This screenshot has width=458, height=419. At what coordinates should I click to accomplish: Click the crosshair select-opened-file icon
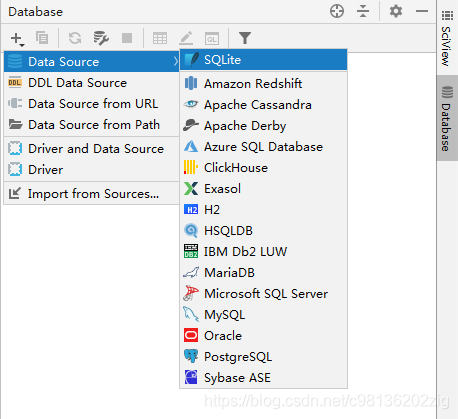click(337, 11)
